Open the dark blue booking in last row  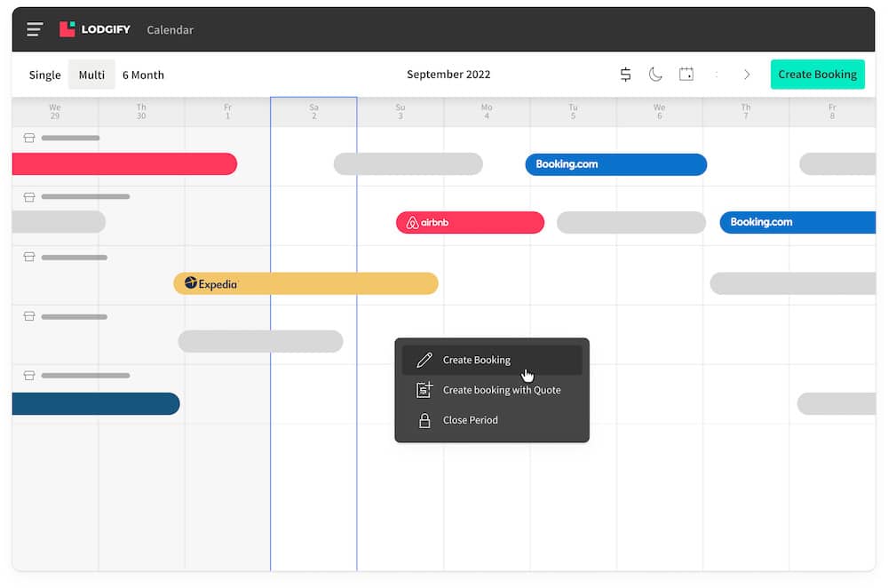[96, 404]
